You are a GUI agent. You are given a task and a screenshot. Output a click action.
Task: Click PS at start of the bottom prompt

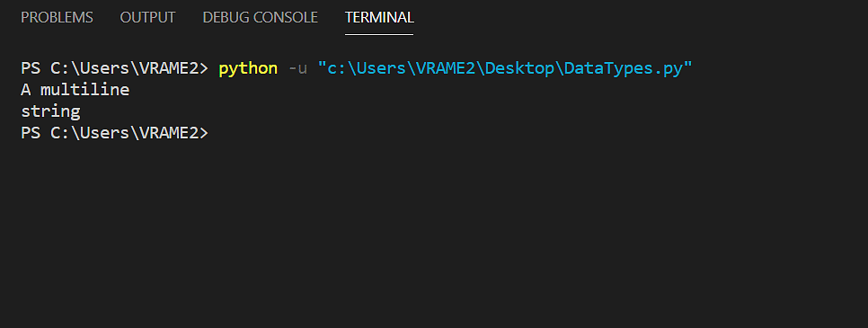point(31,133)
